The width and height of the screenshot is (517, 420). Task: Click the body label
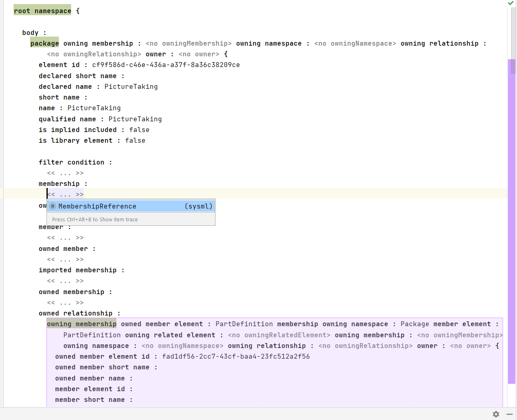(30, 33)
